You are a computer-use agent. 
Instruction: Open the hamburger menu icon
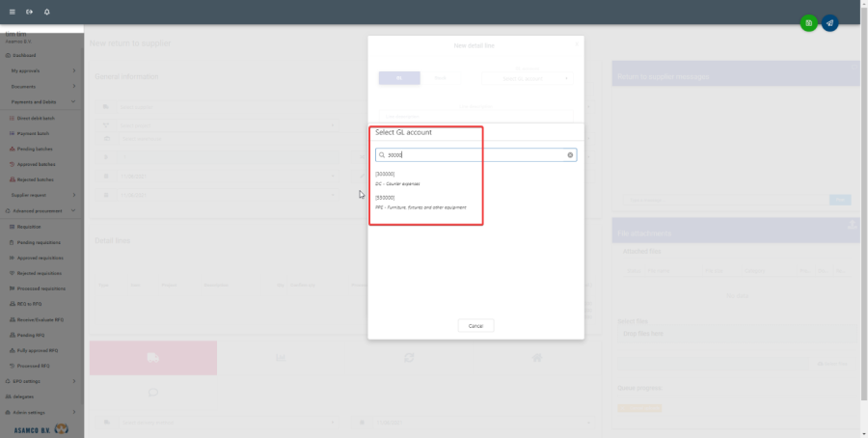(12, 12)
